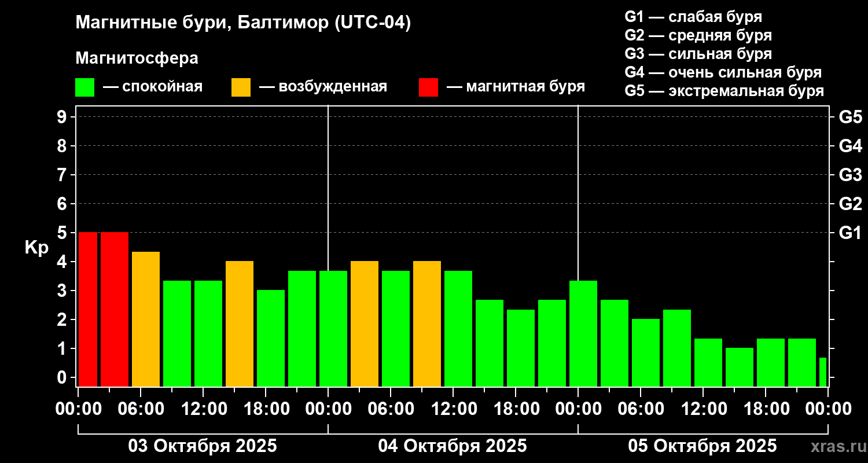Click the shortest green bar at chart end
The image size is (868, 463).
(x=823, y=372)
